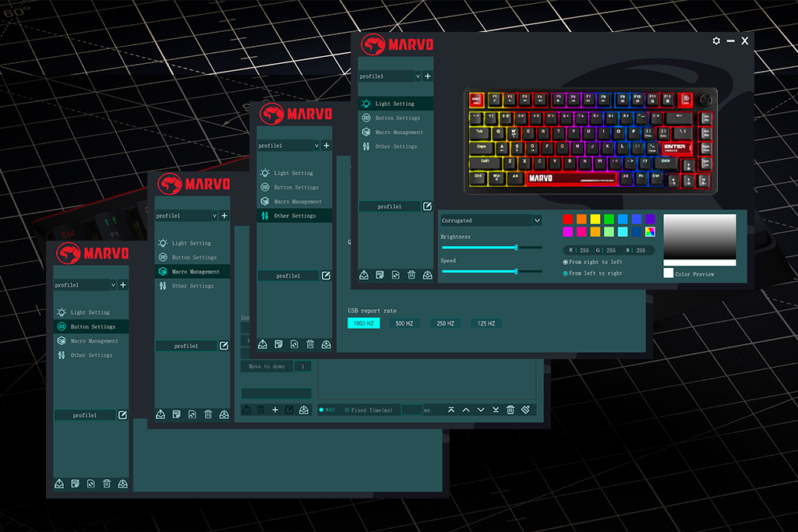Click the plus icon to add a macro
This screenshot has height=532, width=798.
274,409
